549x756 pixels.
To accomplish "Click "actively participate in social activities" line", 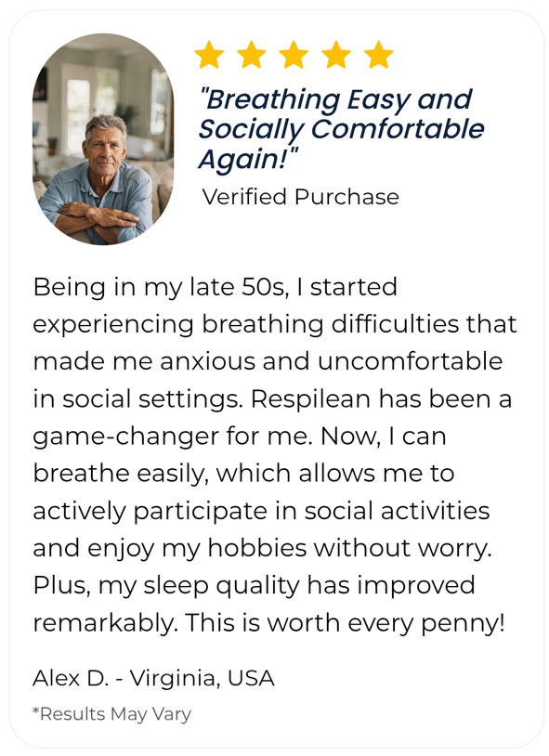I will [261, 511].
